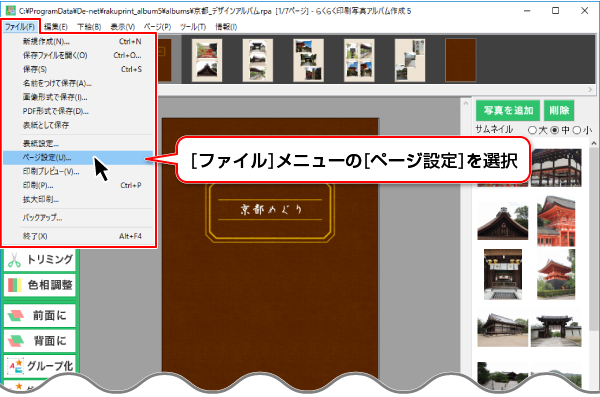
Task: Click the グループ化 group button
Action: (40, 366)
